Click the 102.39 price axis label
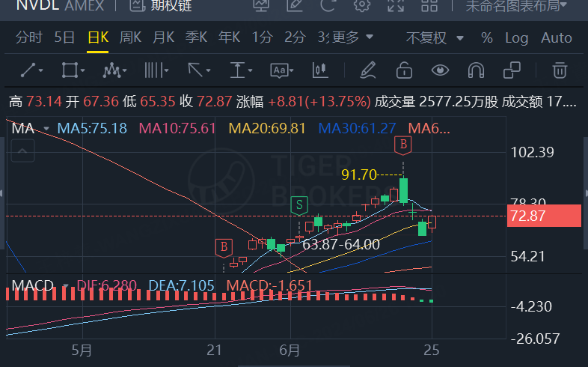This screenshot has height=367, width=588. point(532,152)
